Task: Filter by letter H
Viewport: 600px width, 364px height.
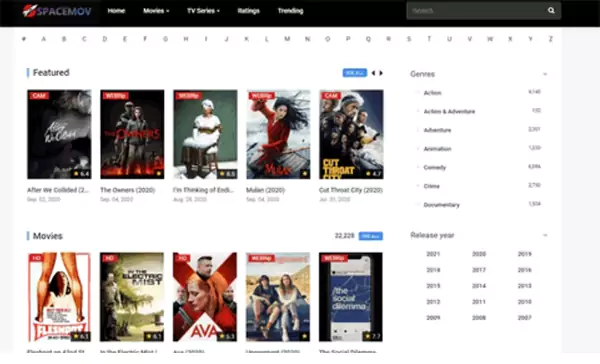Action: coord(186,39)
